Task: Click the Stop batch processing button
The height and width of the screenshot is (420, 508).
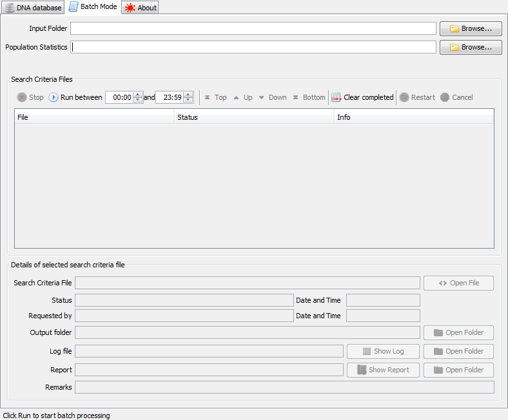Action: (x=30, y=97)
